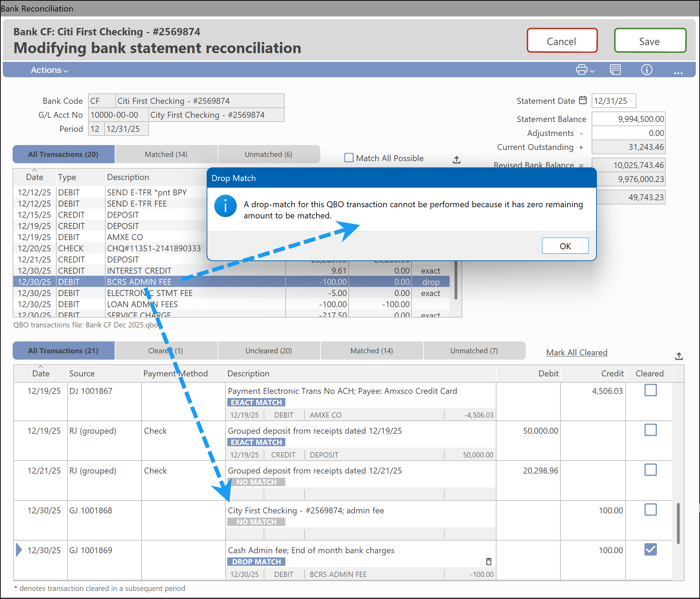
Task: Click the Mark All Cleared link
Action: tap(577, 352)
